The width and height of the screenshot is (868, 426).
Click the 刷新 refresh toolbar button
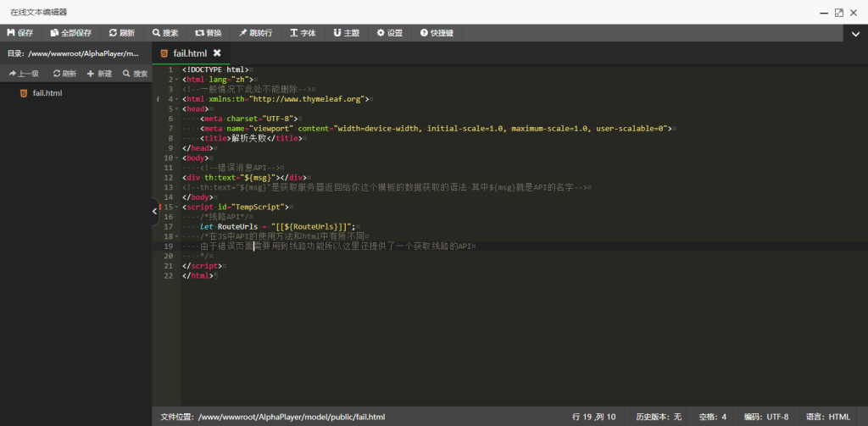tap(122, 33)
